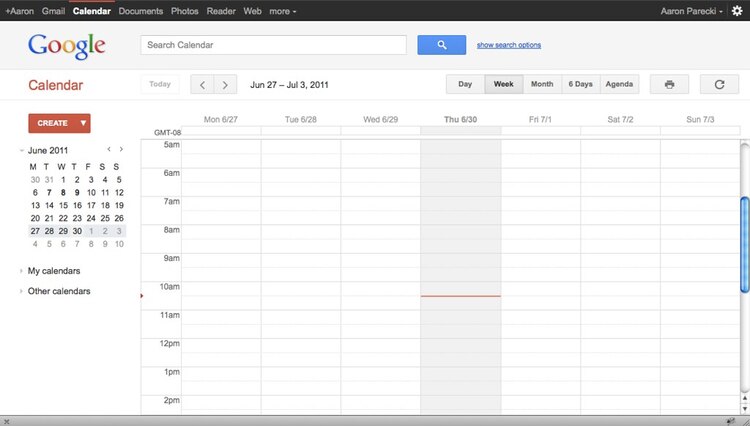Click scrollbar down arrow
This screenshot has width=750, height=426.
(745, 408)
